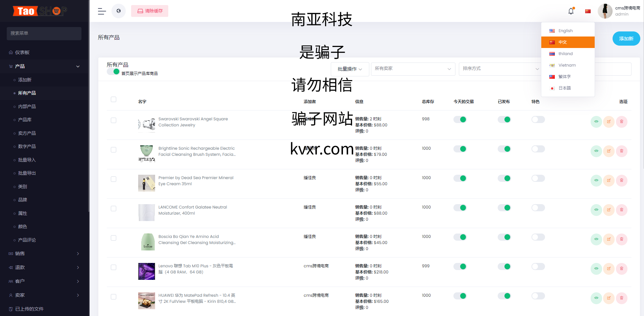The width and height of the screenshot is (644, 316).
Task: Toggle 已发布 for Premier Eye Cream
Action: coord(504,178)
